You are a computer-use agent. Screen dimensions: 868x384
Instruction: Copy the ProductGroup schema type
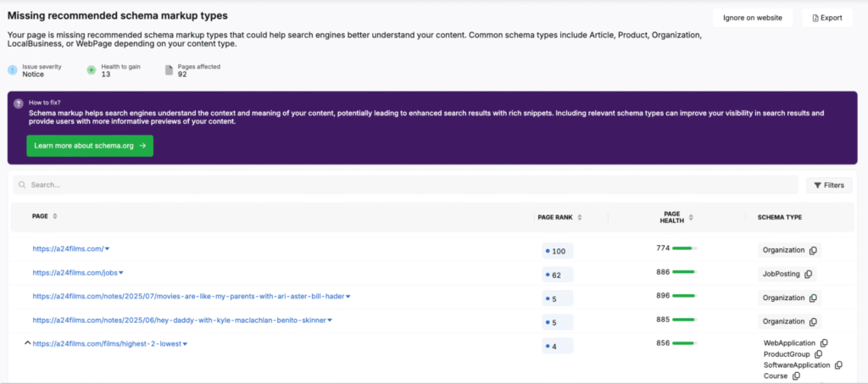(x=818, y=354)
